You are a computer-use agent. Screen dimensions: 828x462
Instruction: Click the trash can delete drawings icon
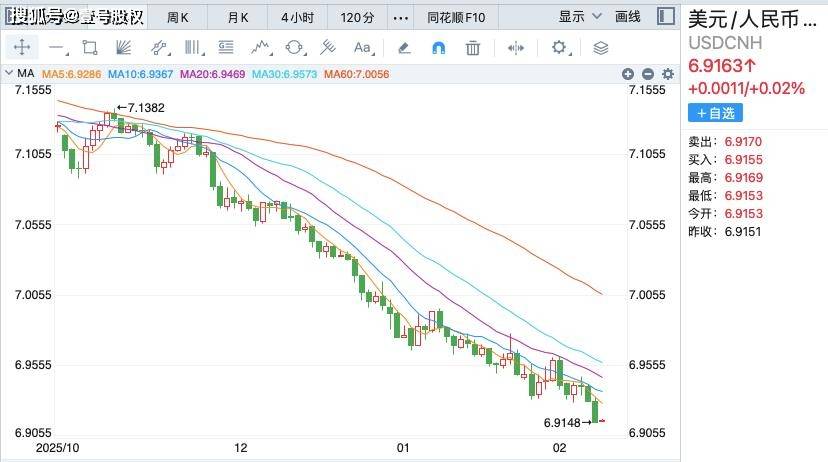click(473, 47)
